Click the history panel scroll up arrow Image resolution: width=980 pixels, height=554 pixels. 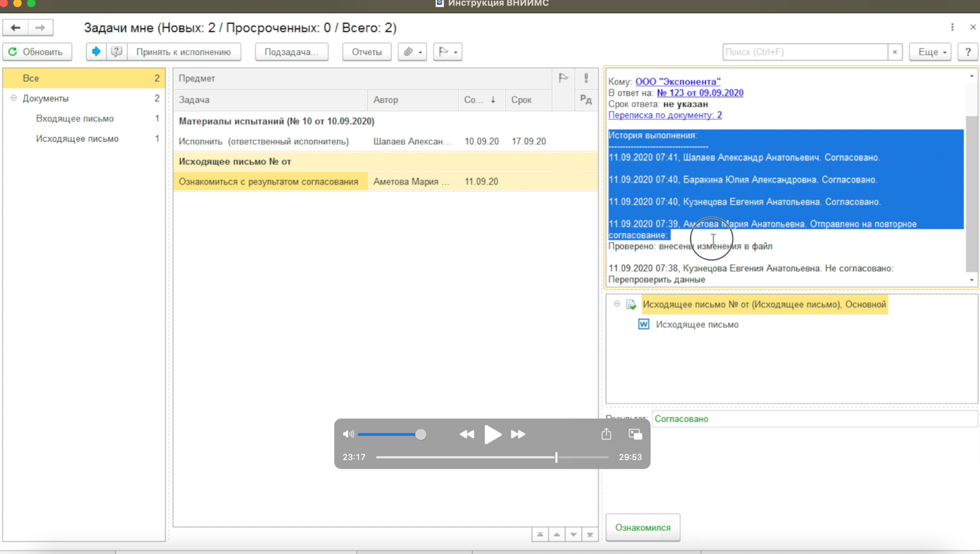pyautogui.click(x=972, y=76)
